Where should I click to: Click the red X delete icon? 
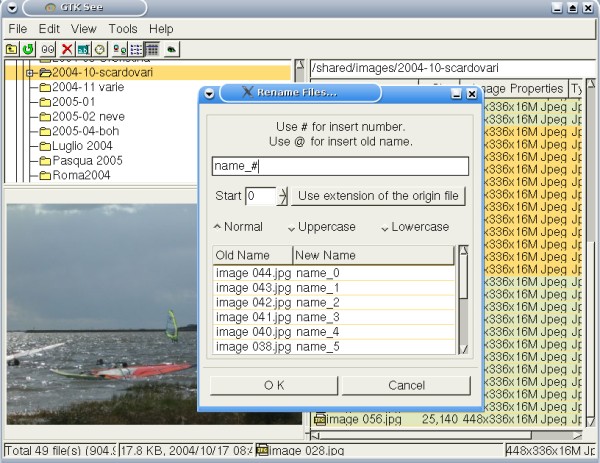pyautogui.click(x=67, y=48)
